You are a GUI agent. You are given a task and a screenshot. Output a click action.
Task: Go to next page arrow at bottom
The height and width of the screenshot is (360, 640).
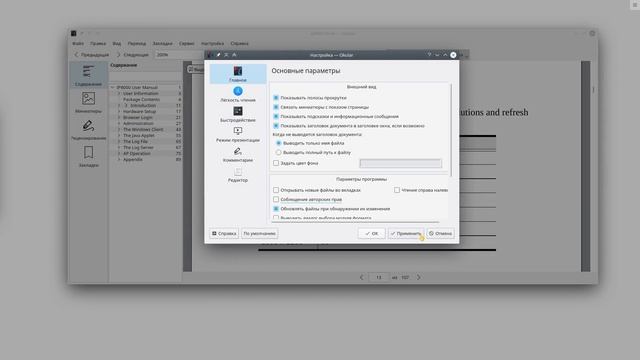pos(418,277)
